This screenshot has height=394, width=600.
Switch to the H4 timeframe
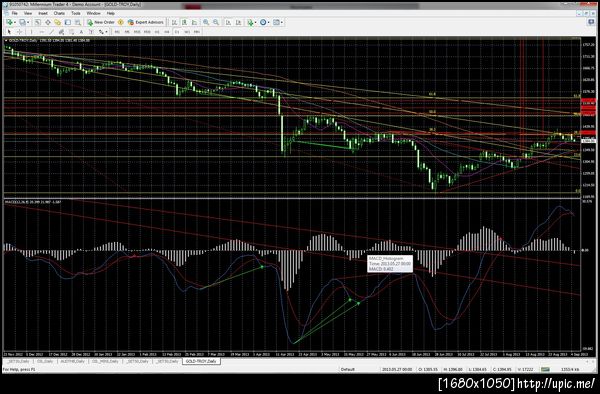(167, 32)
